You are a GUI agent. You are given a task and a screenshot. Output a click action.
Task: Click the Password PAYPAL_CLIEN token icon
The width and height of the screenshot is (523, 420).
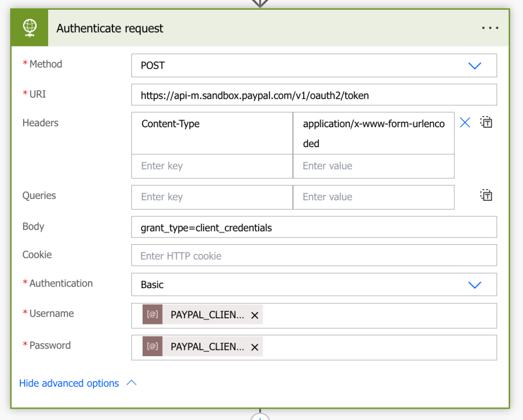tap(152, 347)
